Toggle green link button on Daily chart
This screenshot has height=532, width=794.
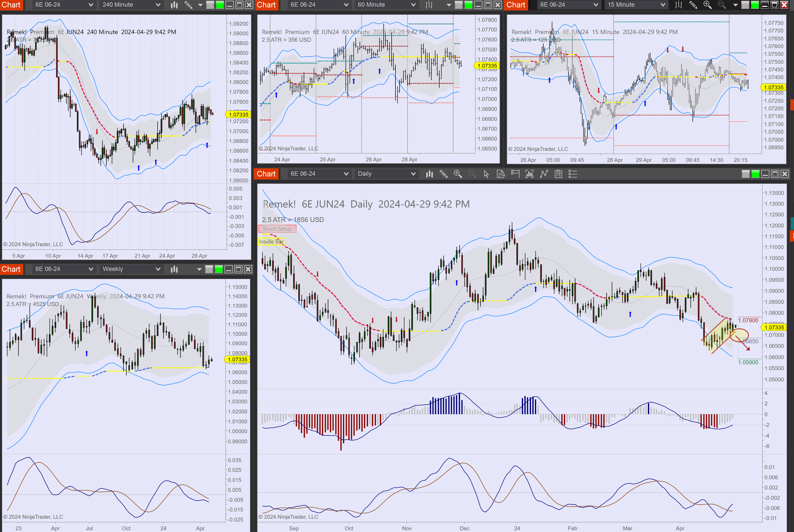755,174
